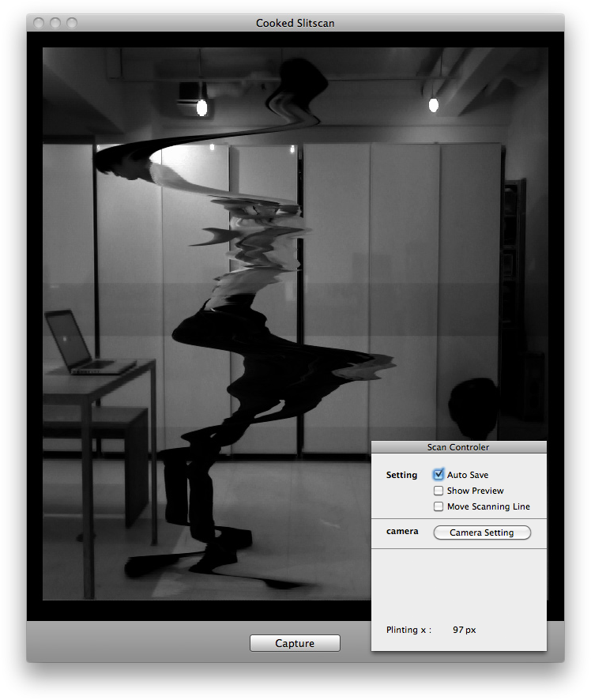Click the camera section label
The width and height of the screenshot is (591, 700).
[x=402, y=532]
